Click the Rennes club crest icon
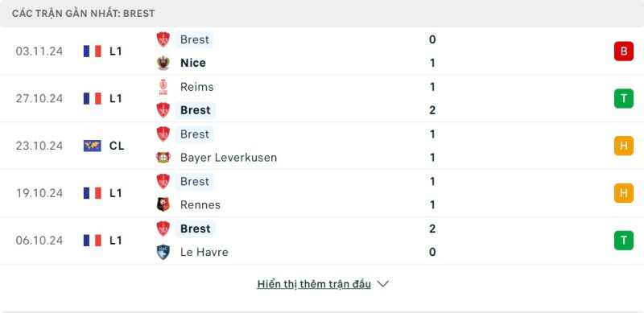 163,204
